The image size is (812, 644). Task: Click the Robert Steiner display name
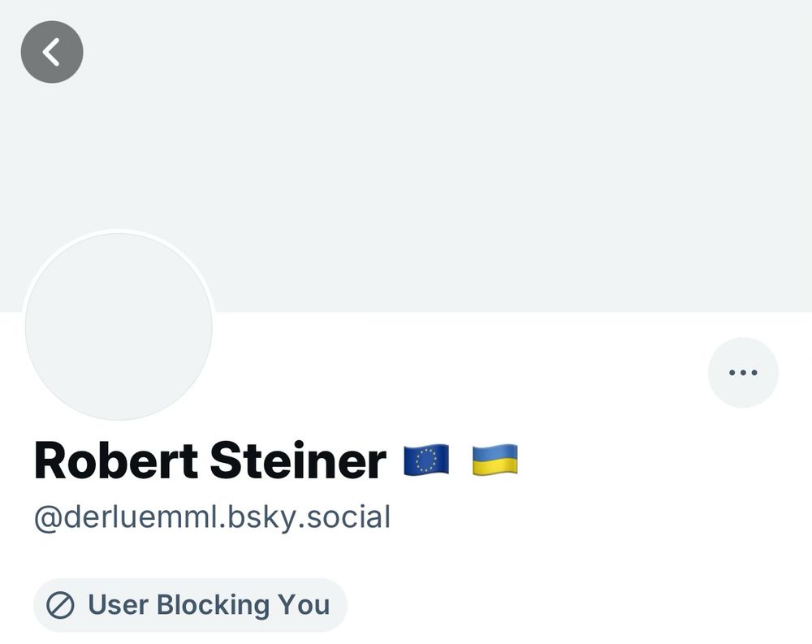[209, 460]
